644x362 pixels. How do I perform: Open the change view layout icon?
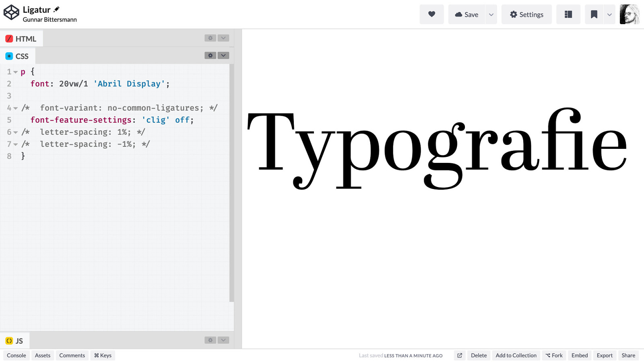pyautogui.click(x=568, y=14)
